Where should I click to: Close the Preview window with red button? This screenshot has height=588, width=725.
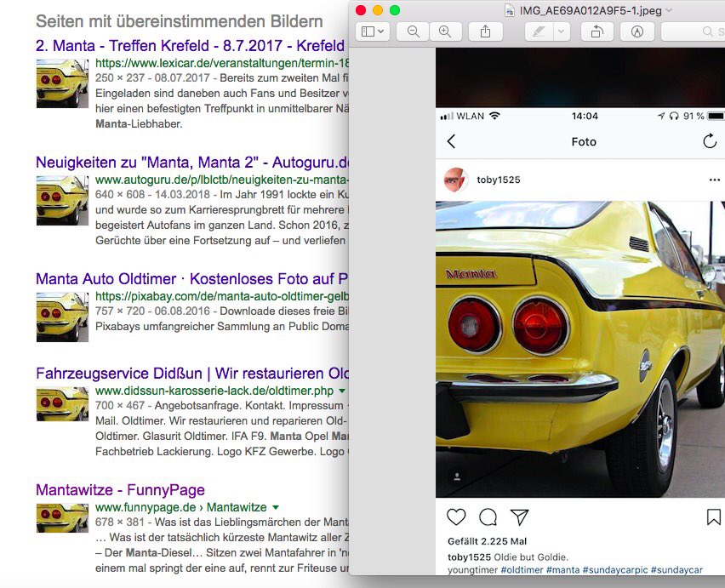[361, 10]
